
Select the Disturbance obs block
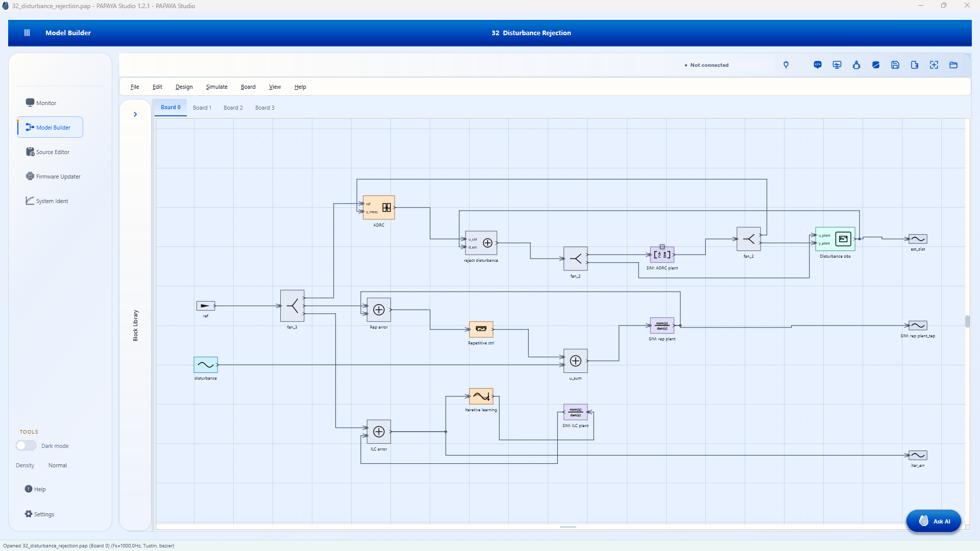(835, 239)
